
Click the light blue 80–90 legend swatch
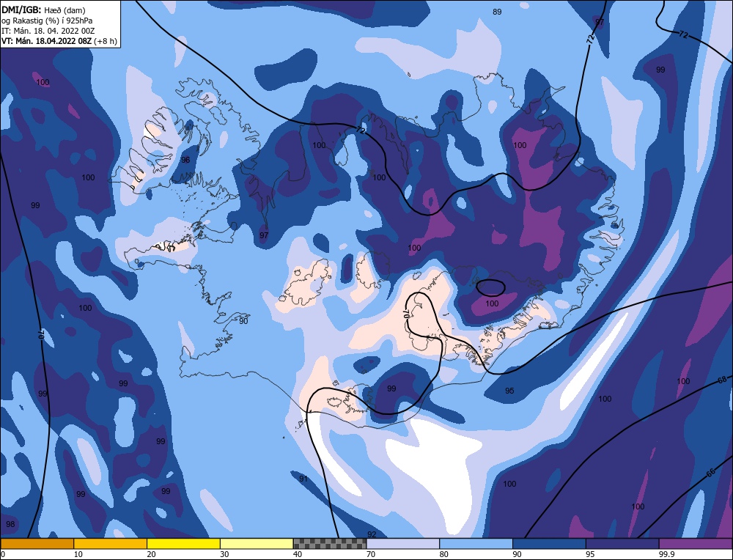pos(476,543)
